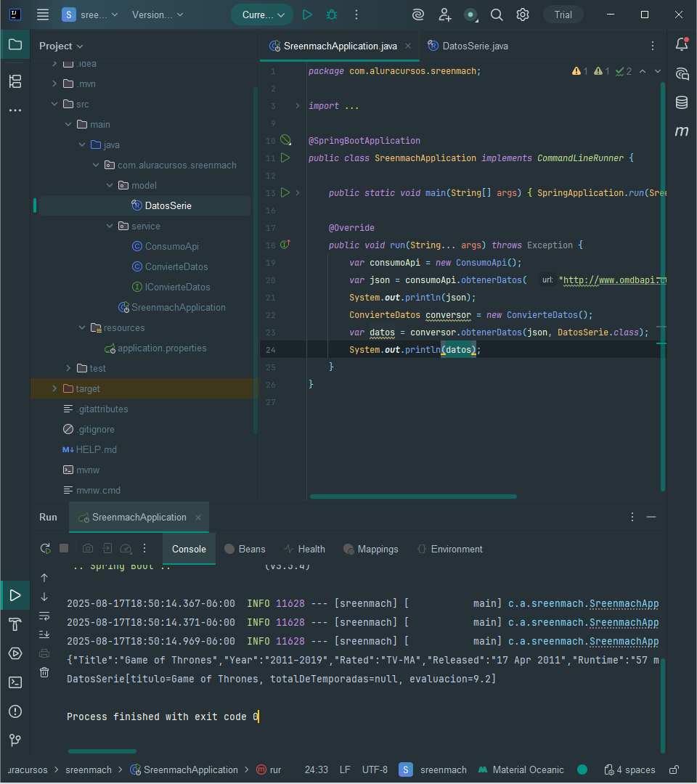This screenshot has height=784, width=697.
Task: Click the omdbapi URL in code
Action: [x=614, y=280]
